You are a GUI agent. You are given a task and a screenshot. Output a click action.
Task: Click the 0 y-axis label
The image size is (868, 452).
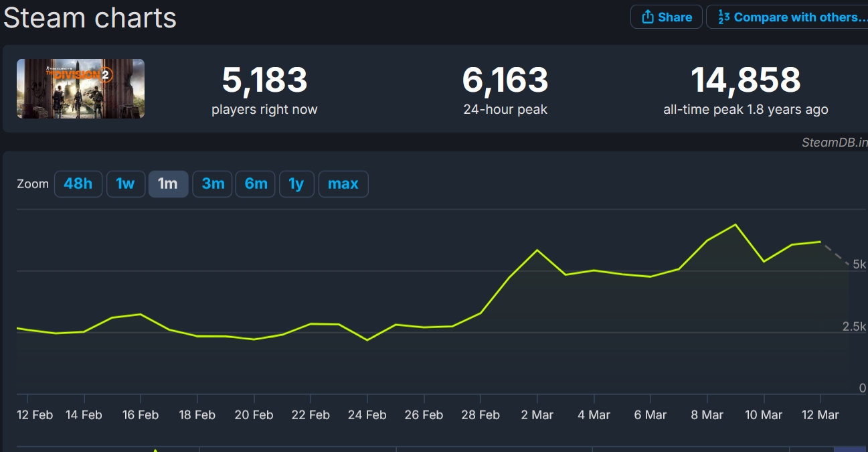pos(863,388)
